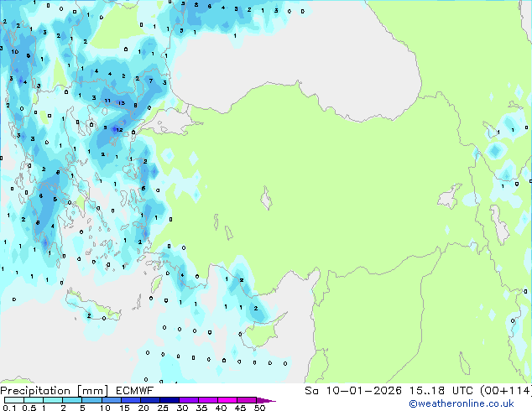This screenshot has height=411, width=532.
Task: Click the legend scale label "20"
Action: tap(143, 408)
